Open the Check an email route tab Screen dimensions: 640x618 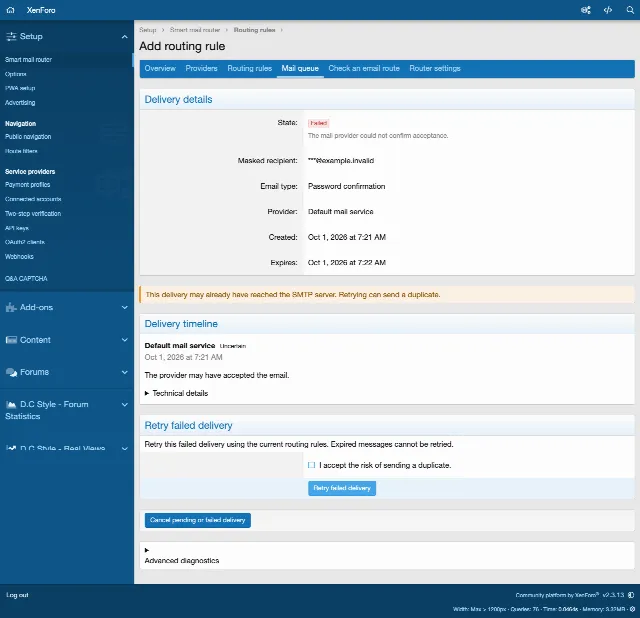tap(364, 69)
